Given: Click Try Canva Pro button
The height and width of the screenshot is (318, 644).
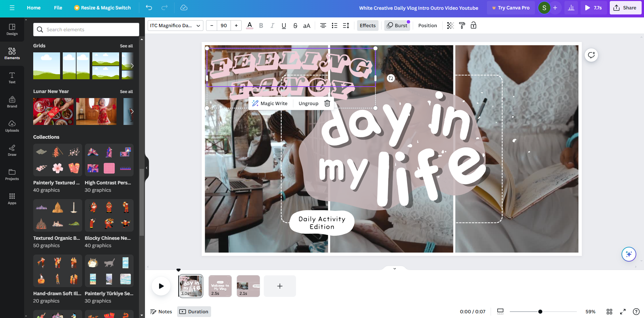Looking at the screenshot, I should [511, 8].
